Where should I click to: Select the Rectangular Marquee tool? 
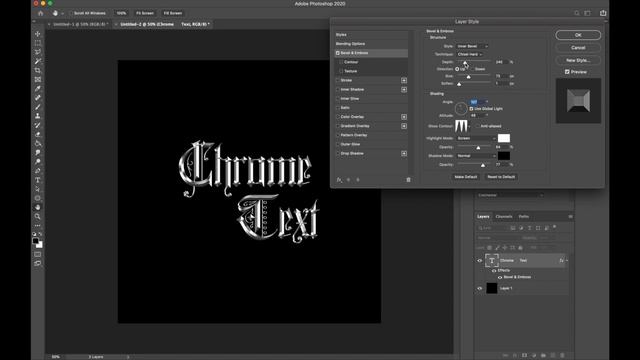tap(38, 43)
